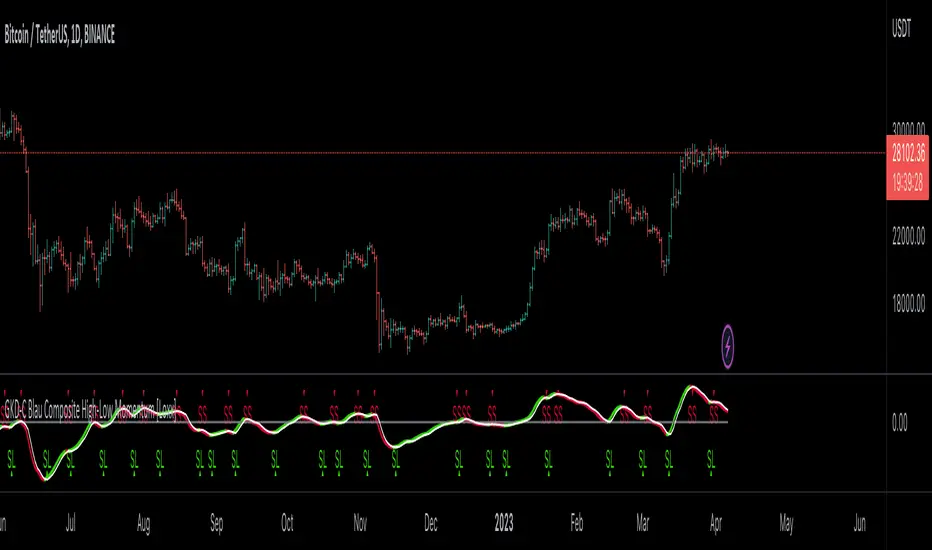This screenshot has height=550, width=932.
Task: Select the GKD-C Blau Composite High-Low Momentum indicator title
Action: click(90, 409)
